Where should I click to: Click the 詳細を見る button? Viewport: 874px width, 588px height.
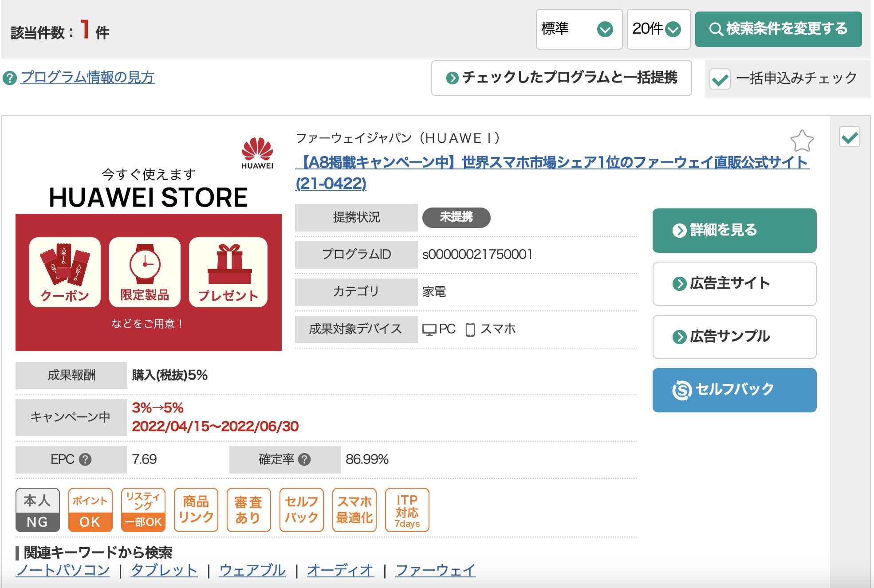tap(735, 231)
